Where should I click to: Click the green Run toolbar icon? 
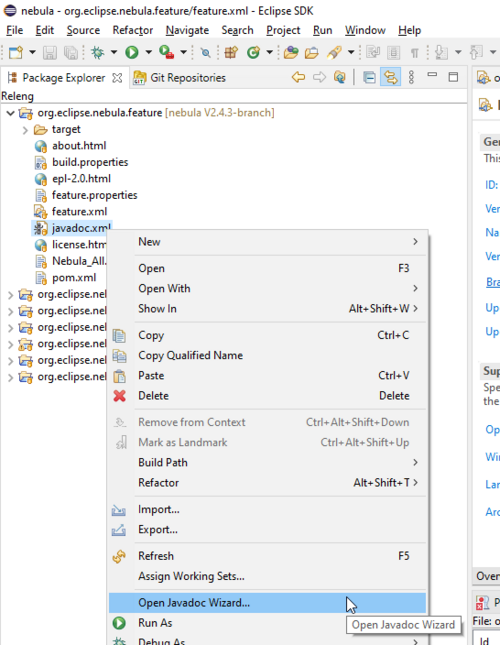point(132,53)
